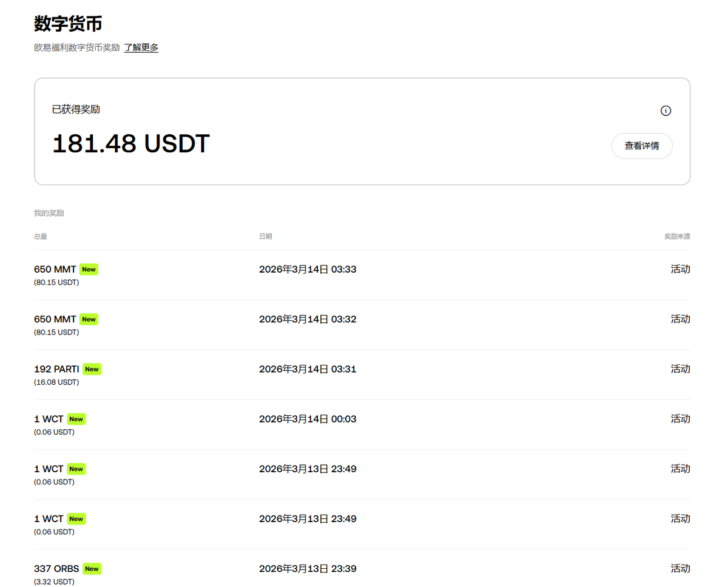
Task: Click 活动 source in PARTI row
Action: click(x=680, y=368)
